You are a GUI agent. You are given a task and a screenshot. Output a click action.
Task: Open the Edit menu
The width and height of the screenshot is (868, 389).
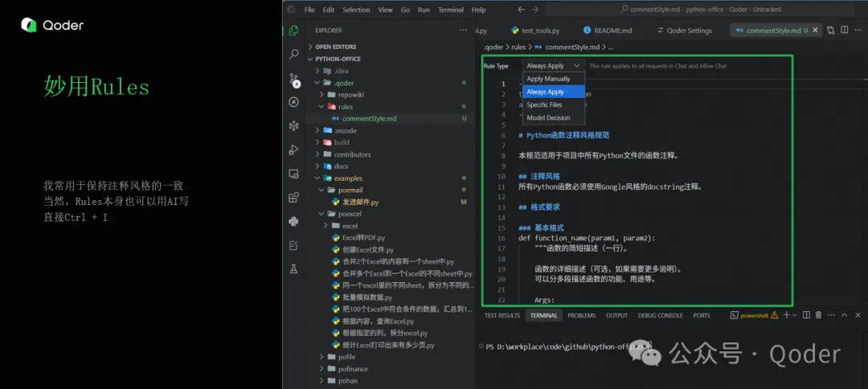[x=329, y=10]
